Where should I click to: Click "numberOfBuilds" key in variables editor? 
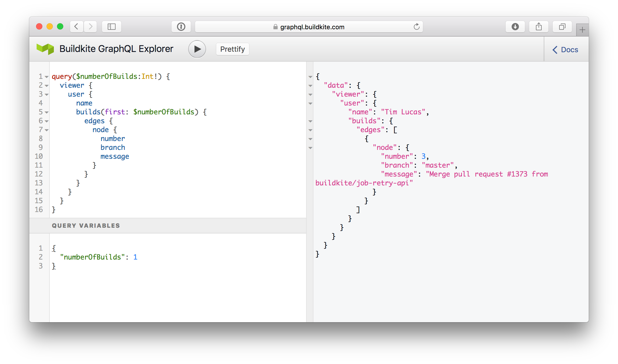(x=92, y=257)
